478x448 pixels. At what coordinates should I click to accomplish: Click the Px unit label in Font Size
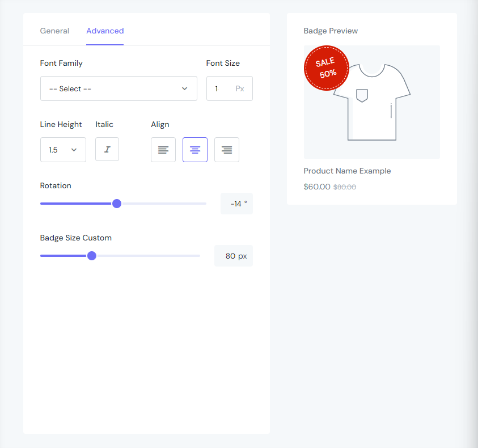coord(240,88)
